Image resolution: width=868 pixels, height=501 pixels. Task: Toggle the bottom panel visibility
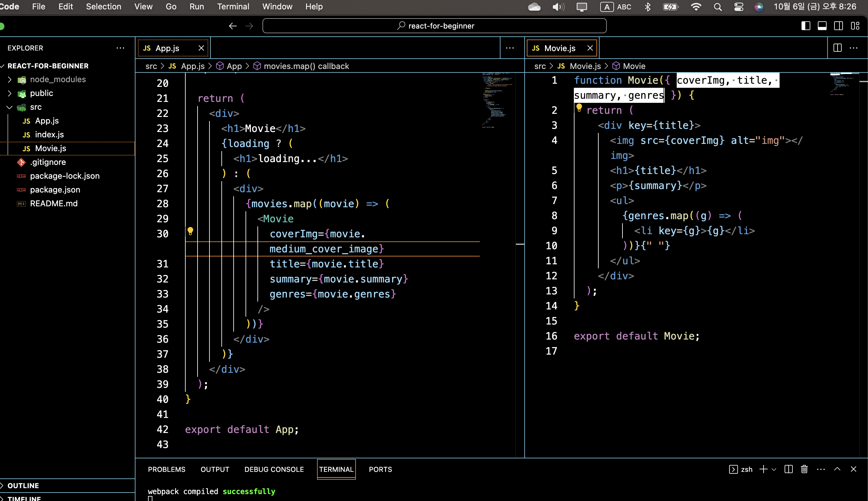[x=822, y=26]
